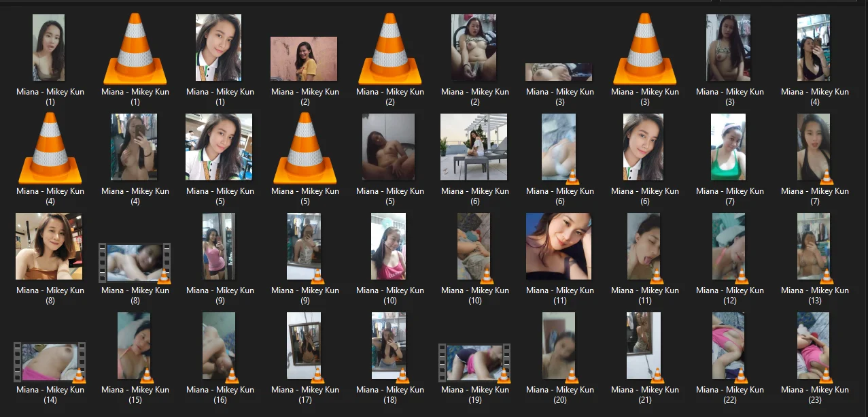Viewport: 868px width, 417px height.
Task: Select VLC cone file Miana - Mikey Kun (3)
Action: click(645, 49)
